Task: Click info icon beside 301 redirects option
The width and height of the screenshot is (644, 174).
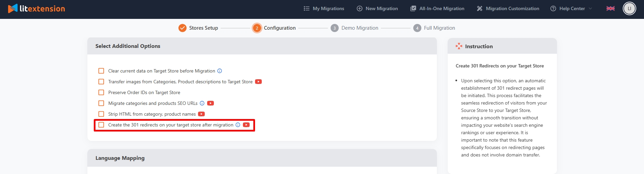Action: tap(238, 125)
